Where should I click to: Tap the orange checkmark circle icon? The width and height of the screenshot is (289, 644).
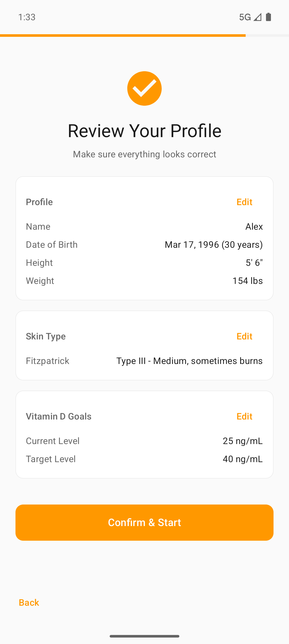click(x=144, y=88)
